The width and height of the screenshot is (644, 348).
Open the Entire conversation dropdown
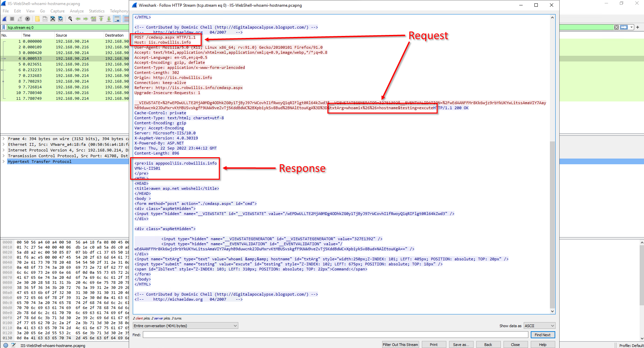pos(186,325)
